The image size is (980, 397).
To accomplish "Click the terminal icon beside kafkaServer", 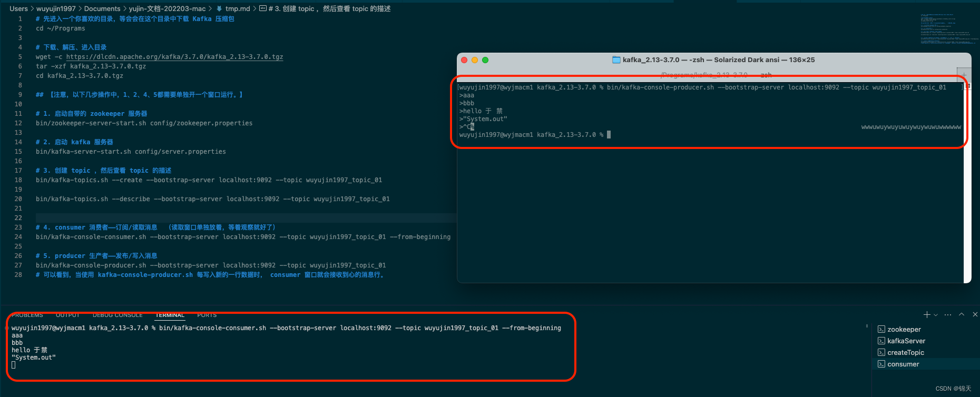I will [881, 341].
